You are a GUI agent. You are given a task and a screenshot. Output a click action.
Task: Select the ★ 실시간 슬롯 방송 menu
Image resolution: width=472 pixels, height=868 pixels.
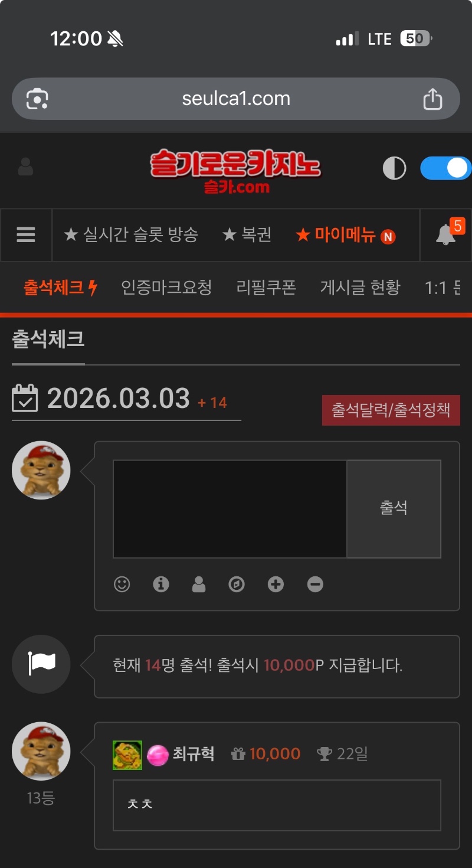coord(131,235)
